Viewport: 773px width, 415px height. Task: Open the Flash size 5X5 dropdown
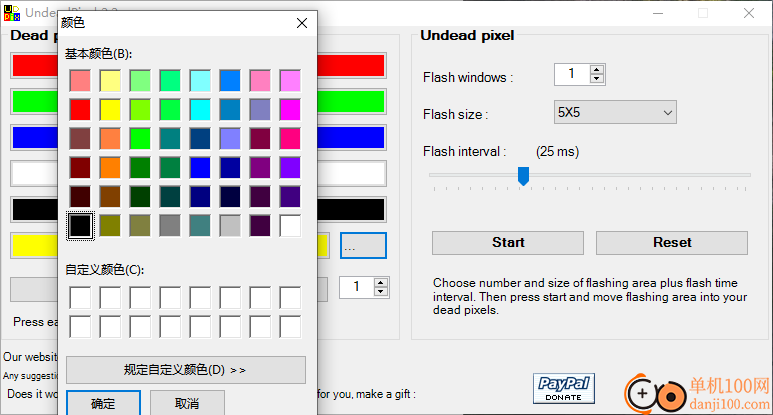coord(615,112)
